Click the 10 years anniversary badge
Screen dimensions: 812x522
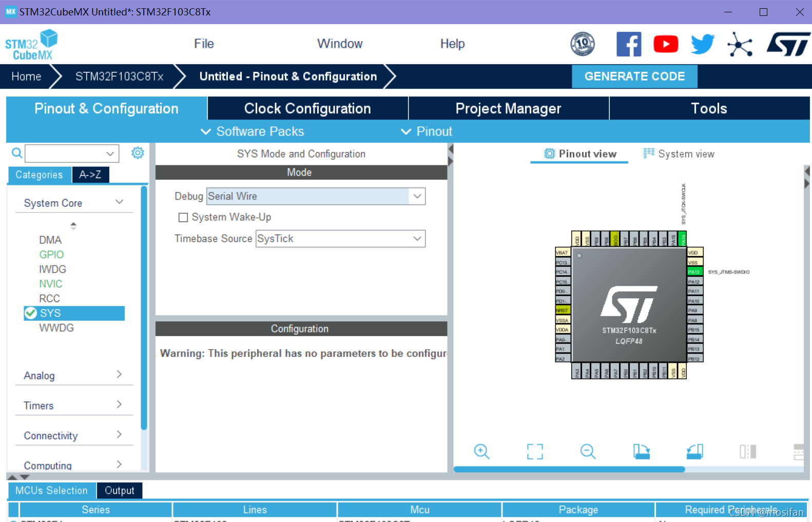point(583,44)
